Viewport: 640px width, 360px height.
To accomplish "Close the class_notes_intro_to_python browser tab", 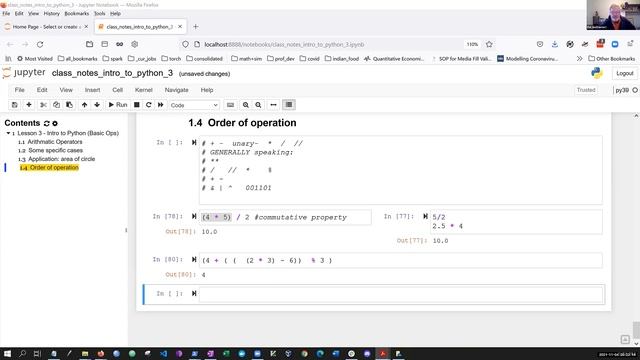I will pyautogui.click(x=180, y=27).
